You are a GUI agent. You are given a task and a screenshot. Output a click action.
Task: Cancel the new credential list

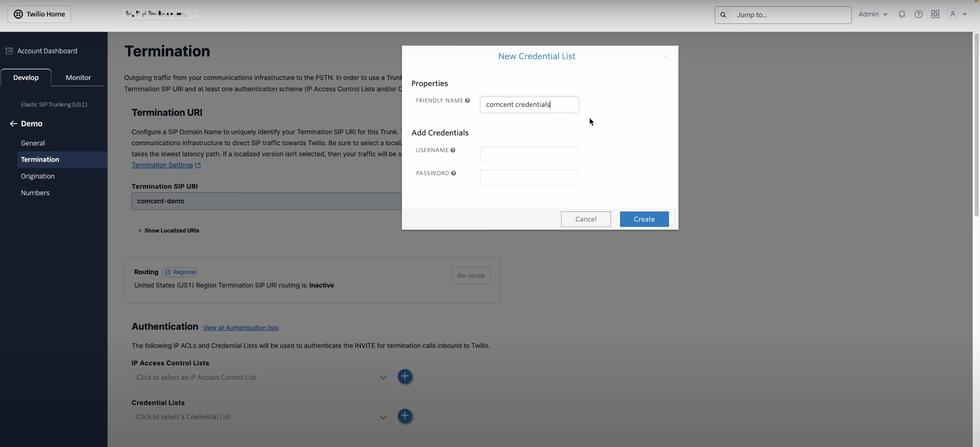pos(586,219)
